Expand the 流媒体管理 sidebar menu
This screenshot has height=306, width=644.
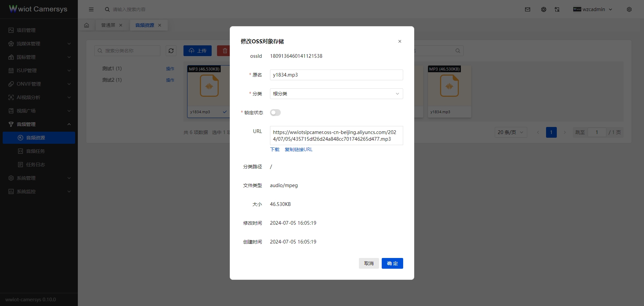pos(39,44)
